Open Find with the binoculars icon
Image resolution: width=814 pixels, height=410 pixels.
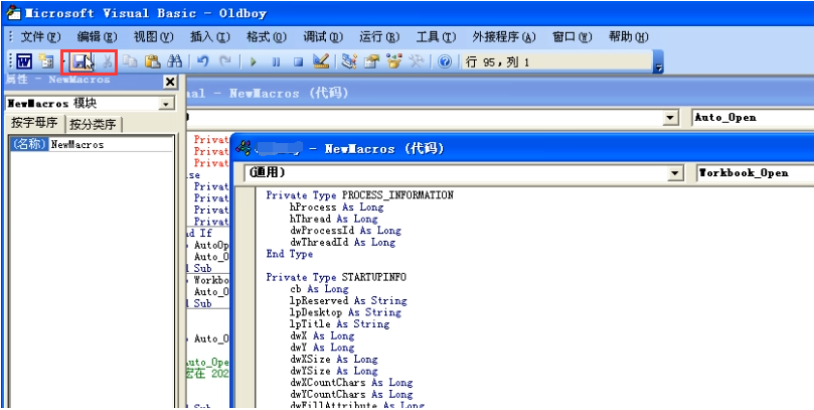tap(174, 62)
